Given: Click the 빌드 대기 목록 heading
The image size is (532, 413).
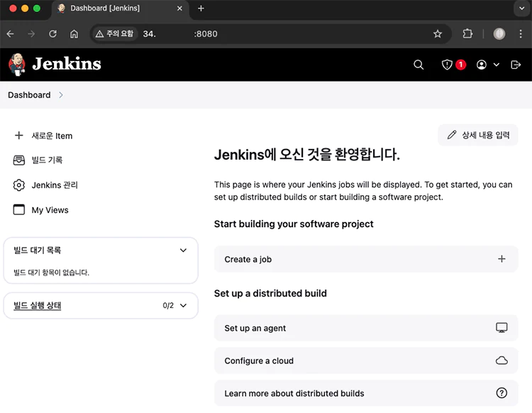Looking at the screenshot, I should tap(38, 250).
